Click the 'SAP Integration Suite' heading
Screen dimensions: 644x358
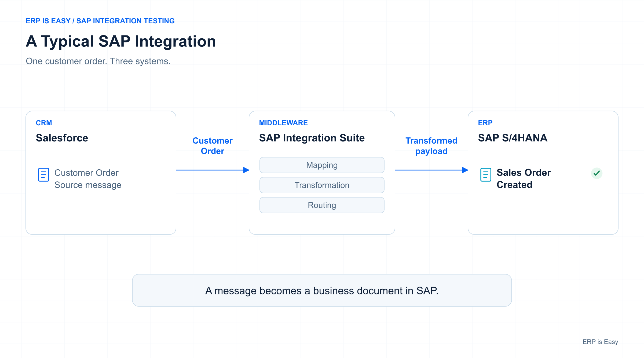(312, 138)
